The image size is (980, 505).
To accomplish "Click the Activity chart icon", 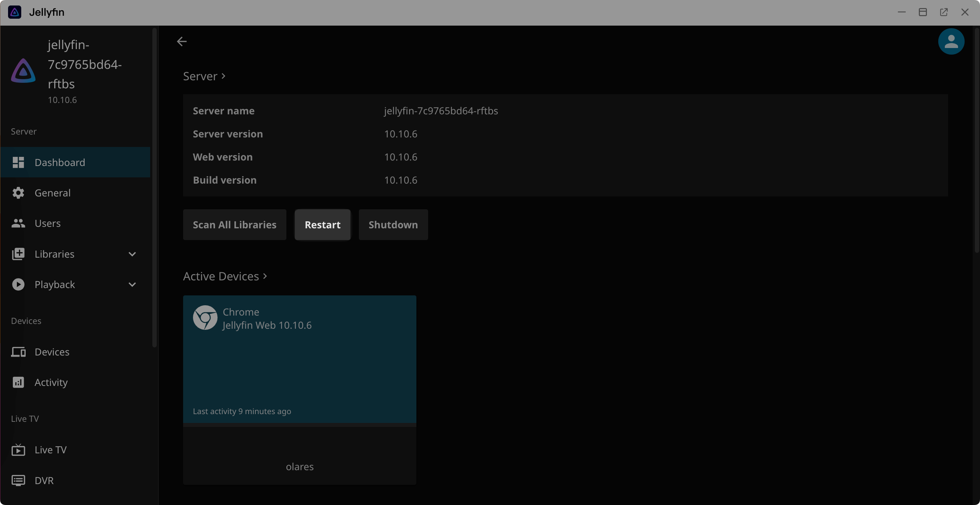I will click(18, 383).
